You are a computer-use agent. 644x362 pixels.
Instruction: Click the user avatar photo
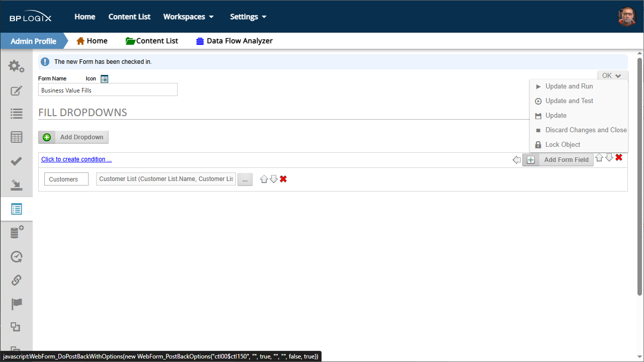pos(627,17)
